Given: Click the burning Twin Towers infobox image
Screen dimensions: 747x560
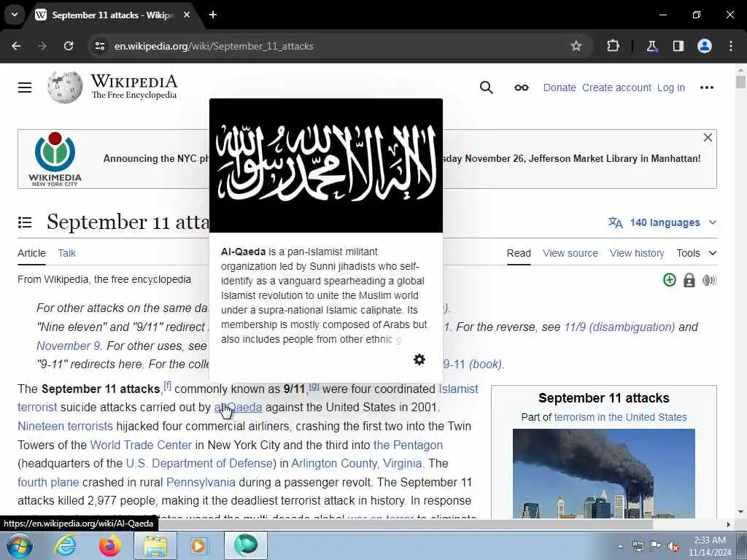Looking at the screenshot, I should tap(603, 473).
